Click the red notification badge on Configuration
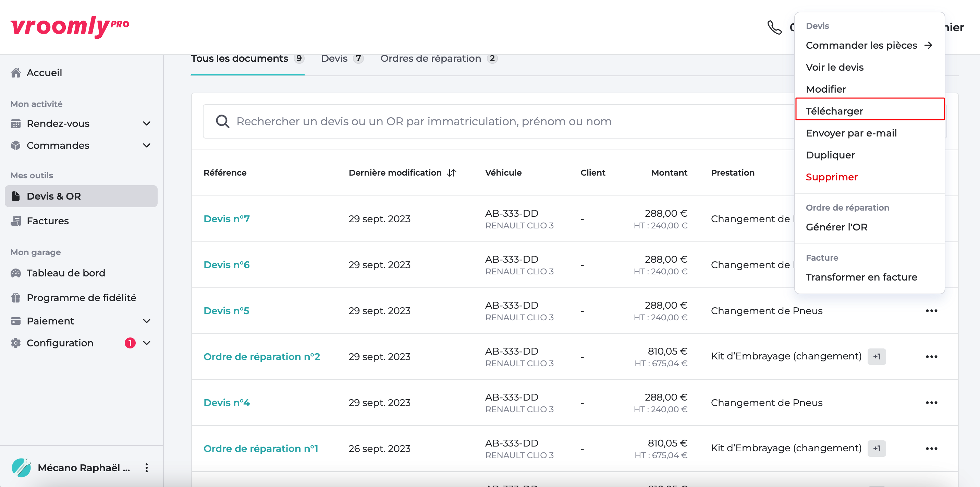This screenshot has height=487, width=980. tap(130, 343)
